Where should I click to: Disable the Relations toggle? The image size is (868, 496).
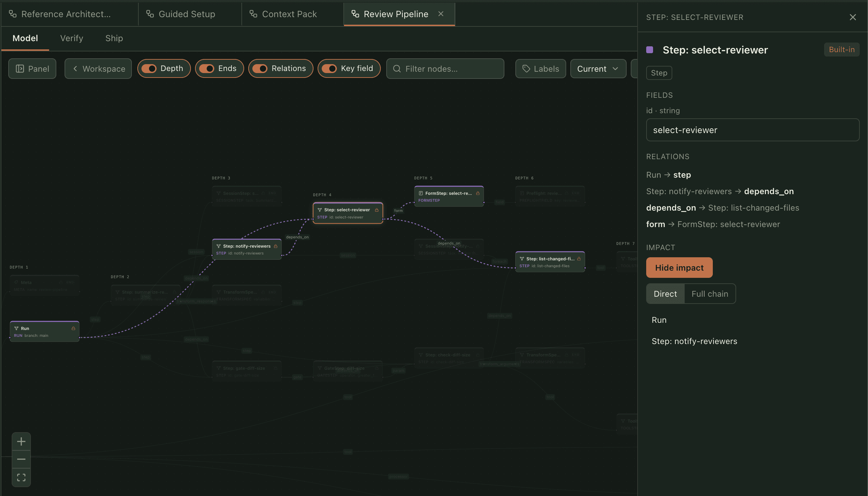pyautogui.click(x=260, y=69)
